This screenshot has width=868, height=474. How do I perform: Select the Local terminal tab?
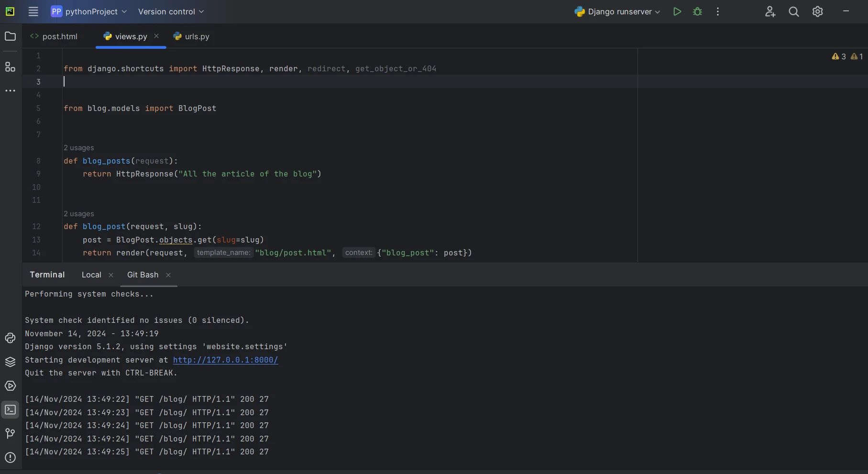[x=91, y=275]
